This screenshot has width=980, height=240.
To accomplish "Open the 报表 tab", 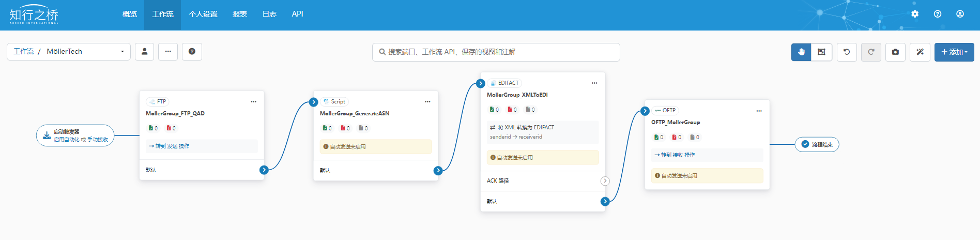I will tap(240, 14).
